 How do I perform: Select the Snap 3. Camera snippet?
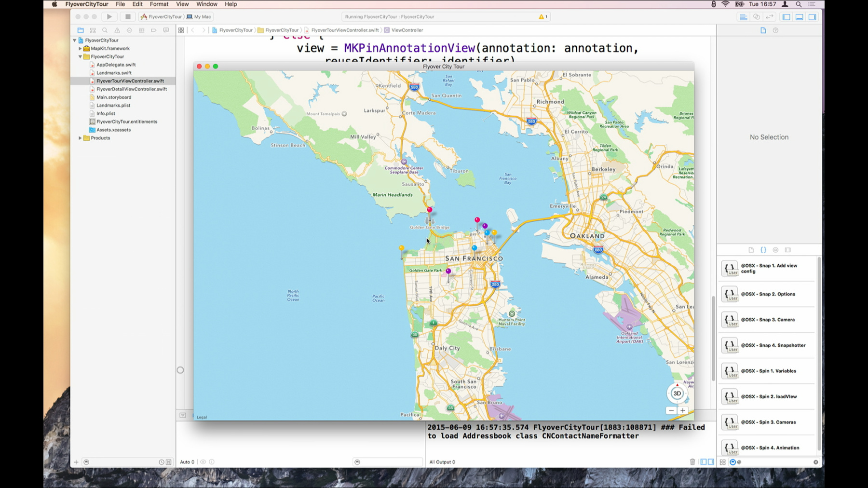(x=768, y=320)
